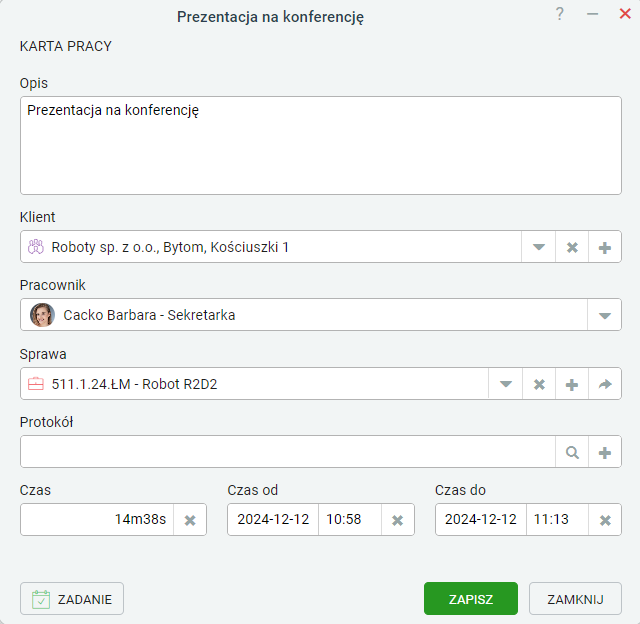The image size is (640, 624).
Task: Search protocols with the magnifier icon
Action: pos(572,452)
